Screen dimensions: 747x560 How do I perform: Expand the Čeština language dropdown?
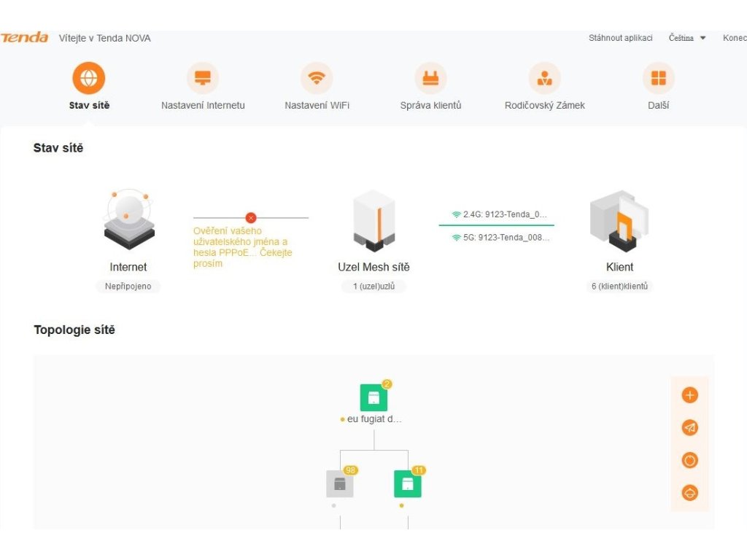click(687, 38)
